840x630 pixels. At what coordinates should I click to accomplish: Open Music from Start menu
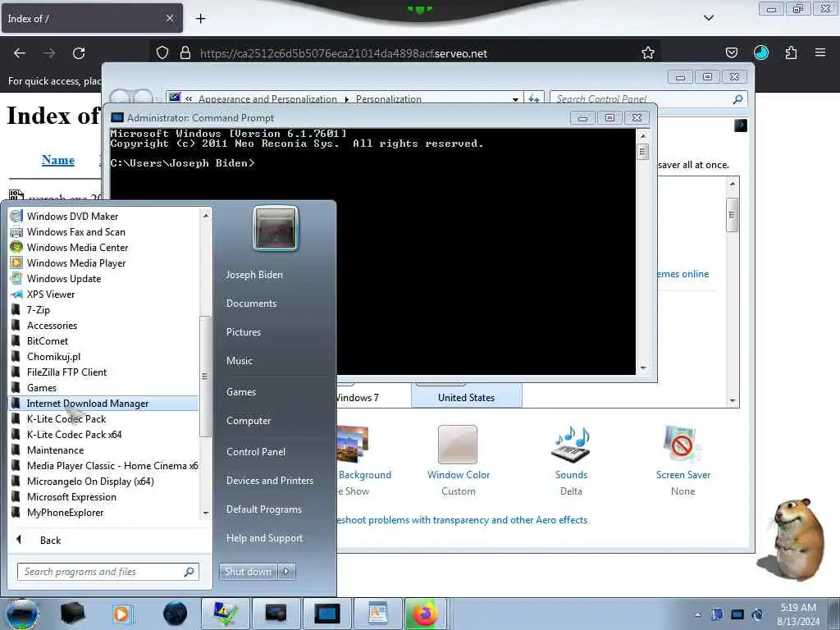coord(239,361)
